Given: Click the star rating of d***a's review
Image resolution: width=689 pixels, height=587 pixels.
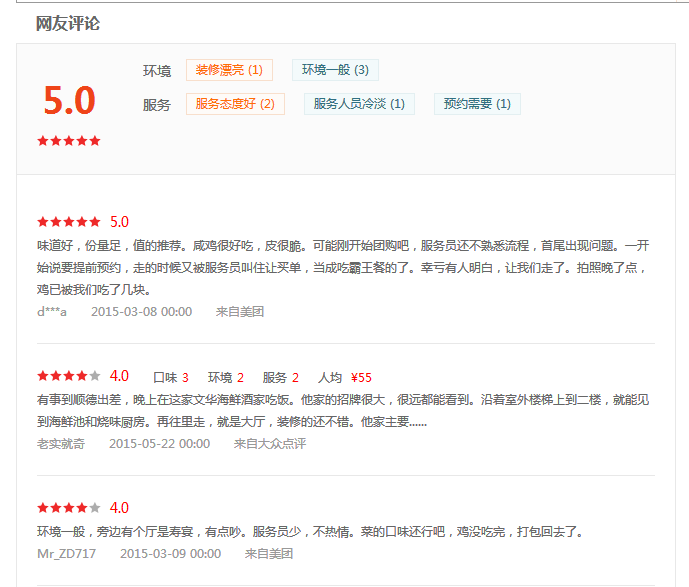Looking at the screenshot, I should pyautogui.click(x=69, y=221).
